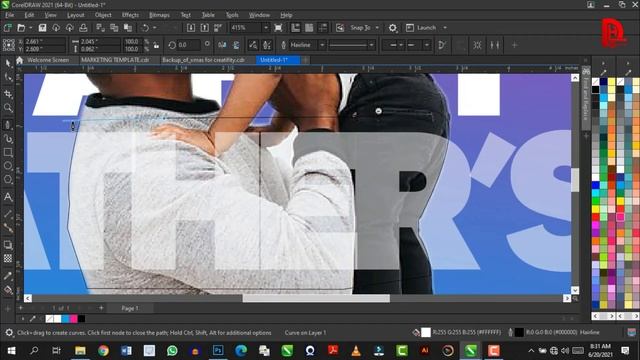The width and height of the screenshot is (640, 360).
Task: Click the Launch button
Action: [x=421, y=28]
